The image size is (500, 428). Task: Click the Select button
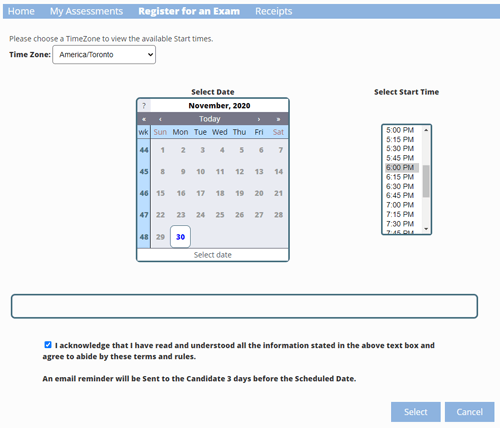[x=416, y=412]
